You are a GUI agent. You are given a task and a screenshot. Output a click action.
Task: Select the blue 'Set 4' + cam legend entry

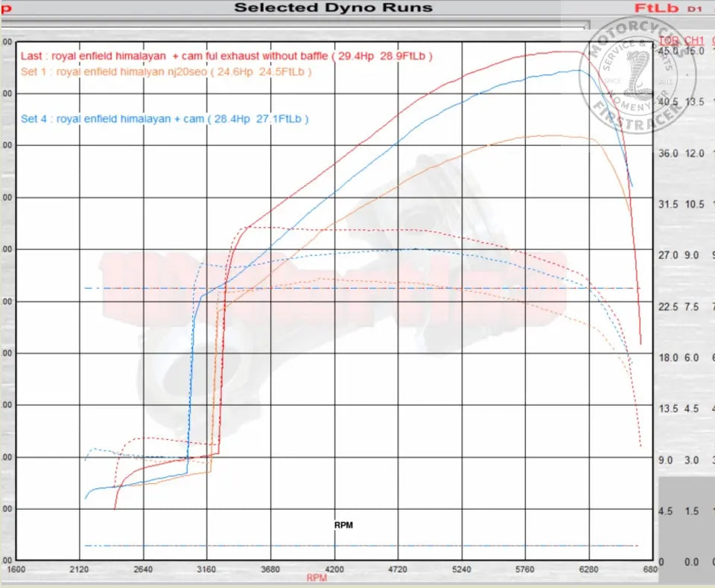165,118
